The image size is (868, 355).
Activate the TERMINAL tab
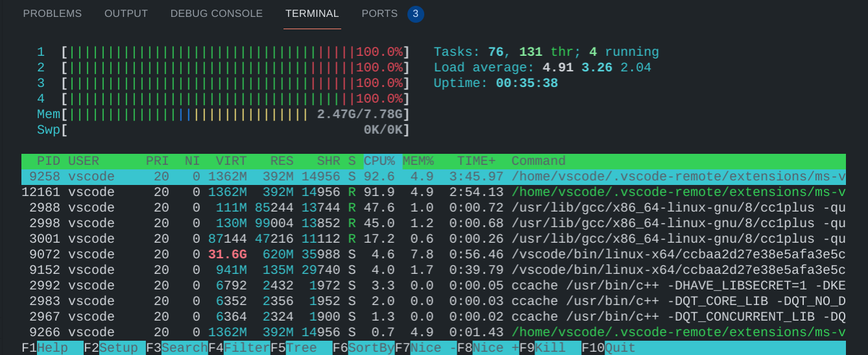312,14
